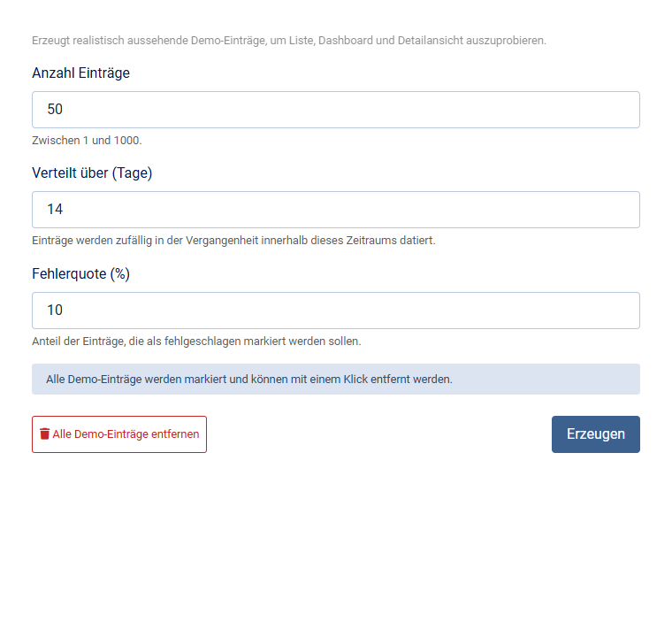Click the hint about zufällig datierte Einträge
This screenshot has height=637, width=672.
click(x=233, y=241)
